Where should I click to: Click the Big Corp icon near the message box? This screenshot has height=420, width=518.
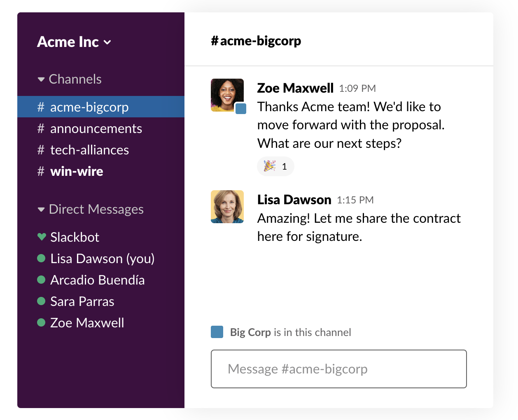point(217,332)
